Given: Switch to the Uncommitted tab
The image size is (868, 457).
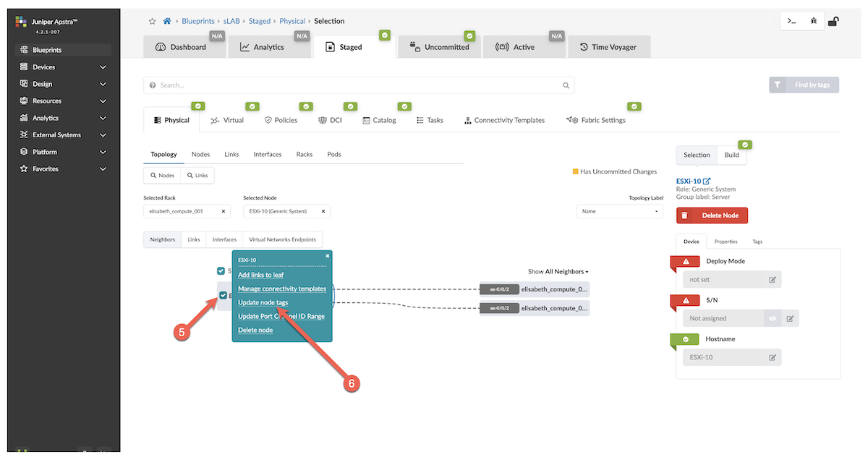Looking at the screenshot, I should point(439,47).
